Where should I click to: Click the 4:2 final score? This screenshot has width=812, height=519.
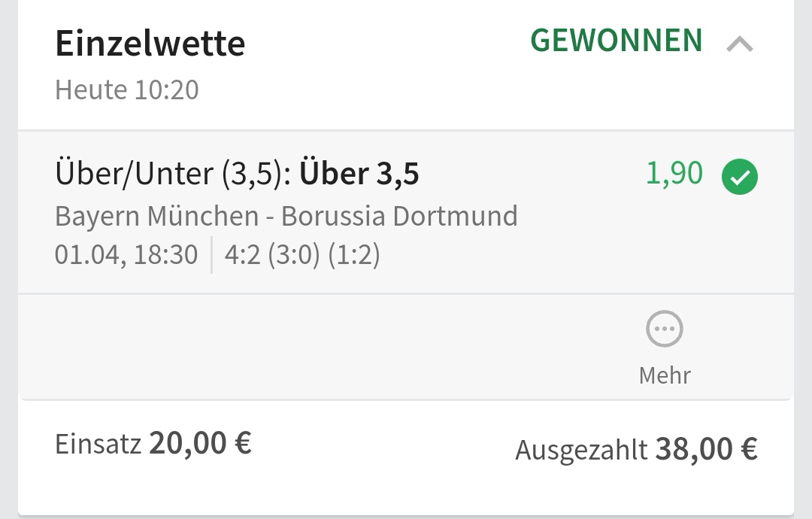click(242, 255)
